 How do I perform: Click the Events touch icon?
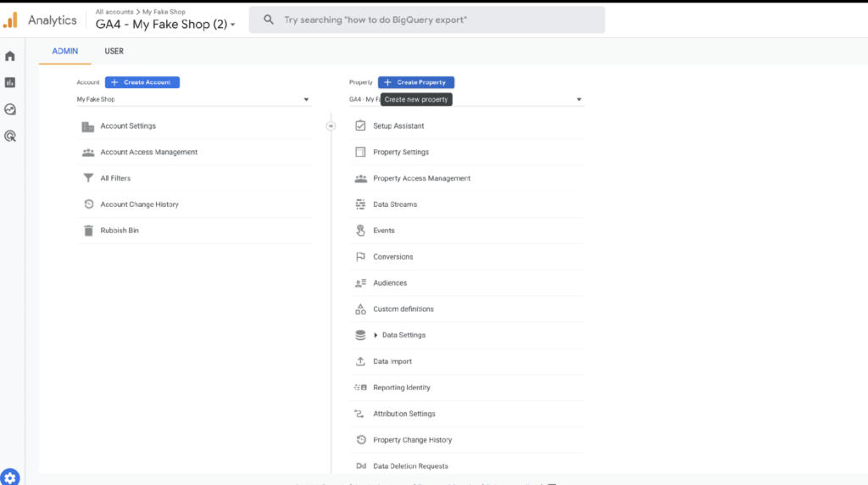pyautogui.click(x=360, y=231)
